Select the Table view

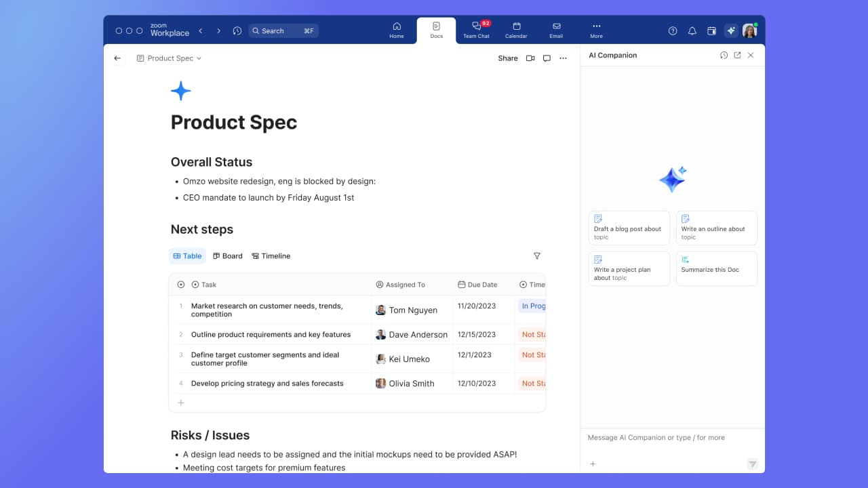(187, 256)
